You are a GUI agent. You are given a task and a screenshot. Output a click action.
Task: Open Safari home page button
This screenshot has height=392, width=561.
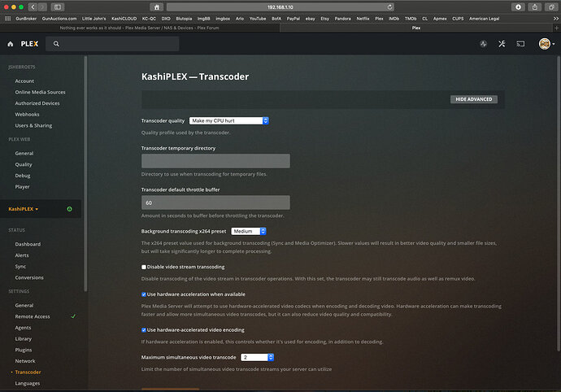coord(157,7)
